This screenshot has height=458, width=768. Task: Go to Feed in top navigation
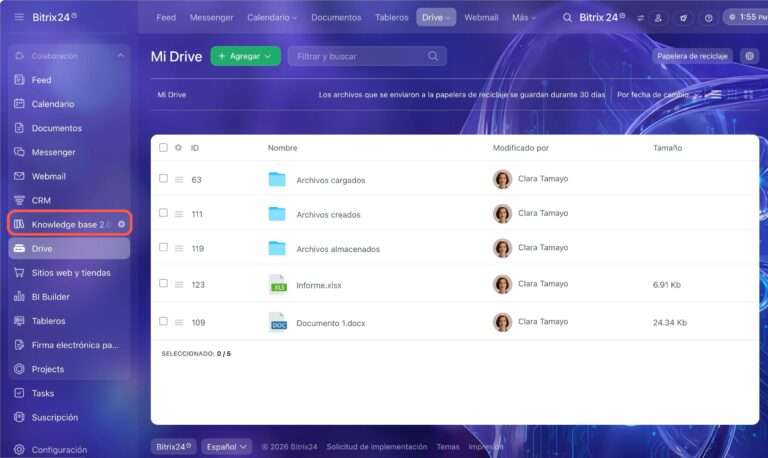166,18
